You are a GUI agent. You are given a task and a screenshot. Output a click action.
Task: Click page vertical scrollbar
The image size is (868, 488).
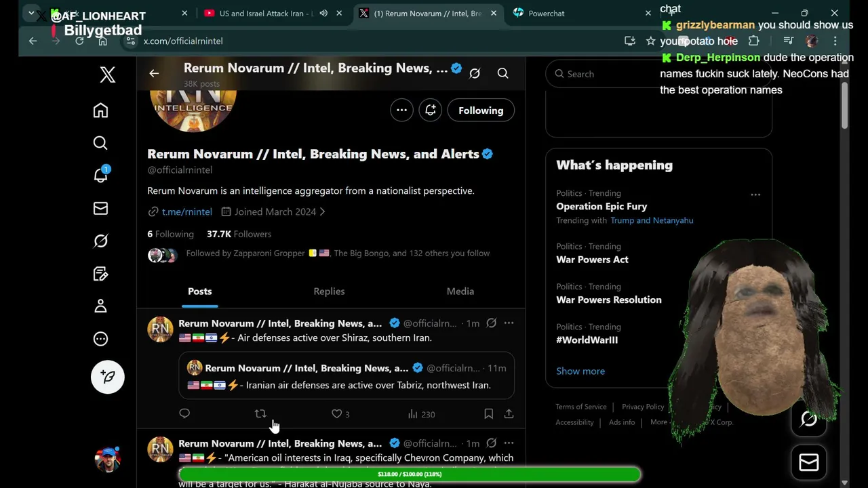[x=844, y=105]
